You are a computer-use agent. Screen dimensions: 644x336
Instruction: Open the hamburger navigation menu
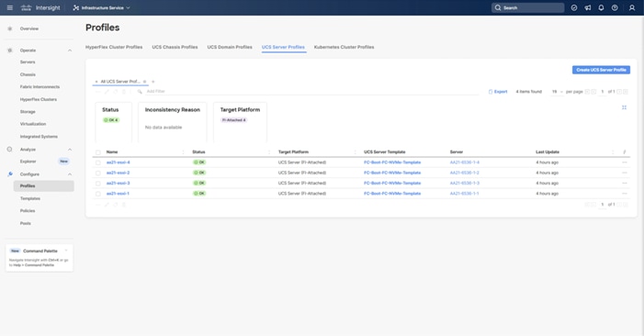(10, 7)
